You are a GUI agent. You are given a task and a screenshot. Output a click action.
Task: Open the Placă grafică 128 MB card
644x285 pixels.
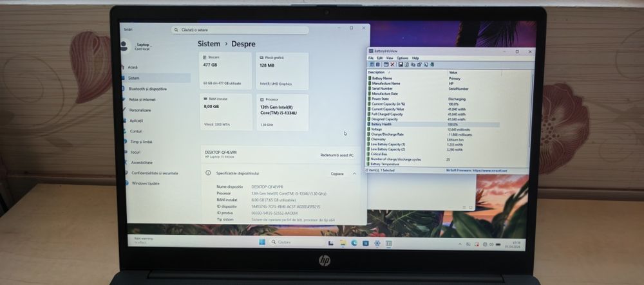click(x=282, y=71)
